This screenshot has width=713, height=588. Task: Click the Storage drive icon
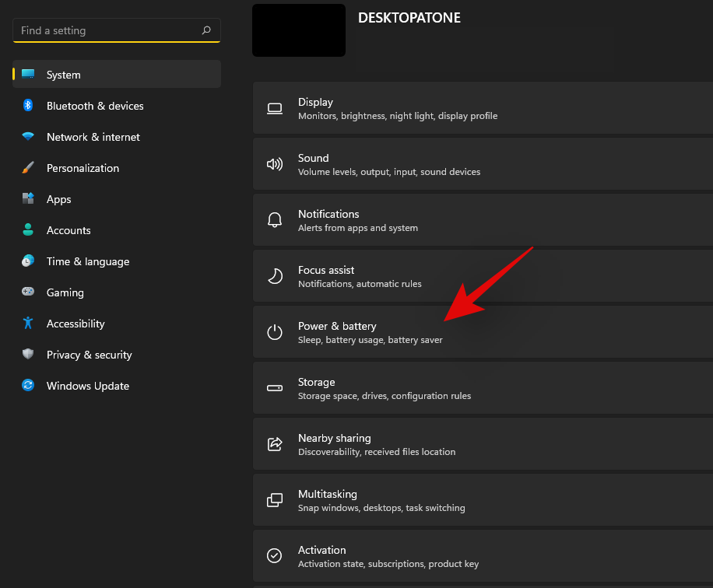(275, 388)
